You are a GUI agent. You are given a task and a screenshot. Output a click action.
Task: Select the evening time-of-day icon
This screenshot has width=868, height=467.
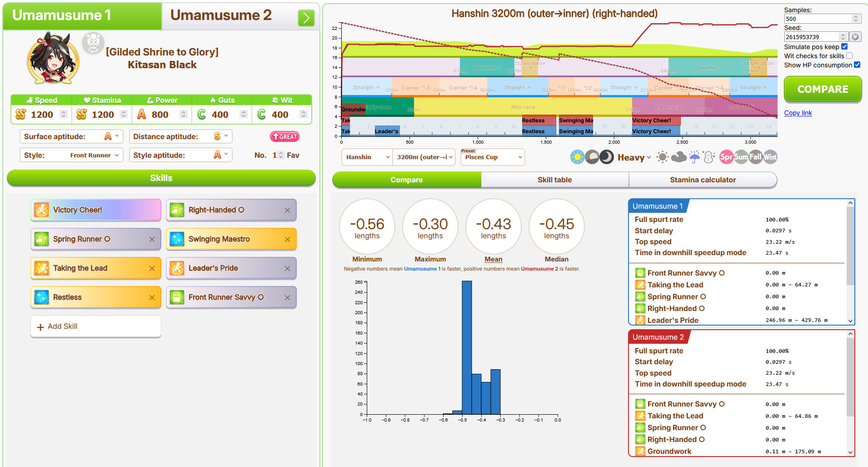click(x=592, y=157)
